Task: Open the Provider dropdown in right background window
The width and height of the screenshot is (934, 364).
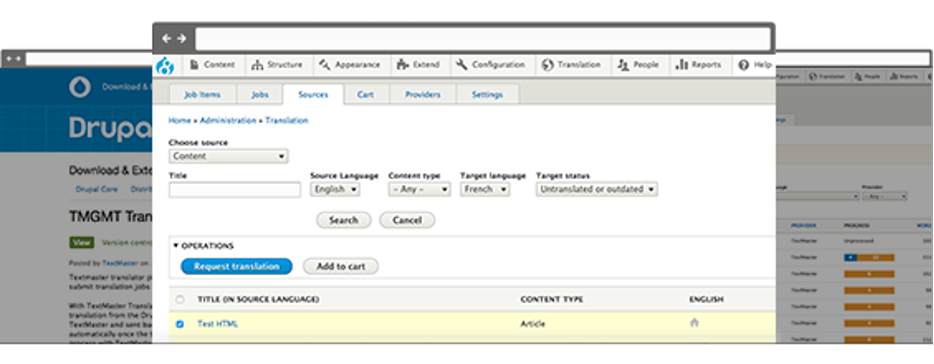Action: [x=885, y=196]
